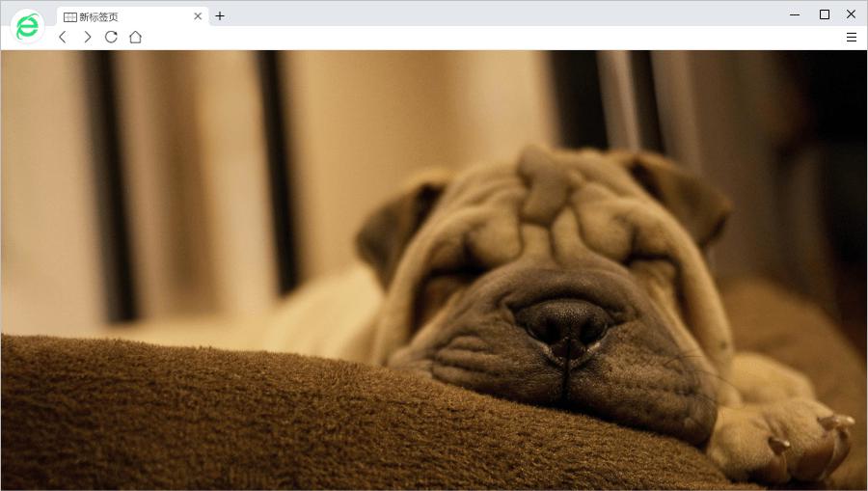
Task: Maximize the browser window
Action: (x=824, y=14)
